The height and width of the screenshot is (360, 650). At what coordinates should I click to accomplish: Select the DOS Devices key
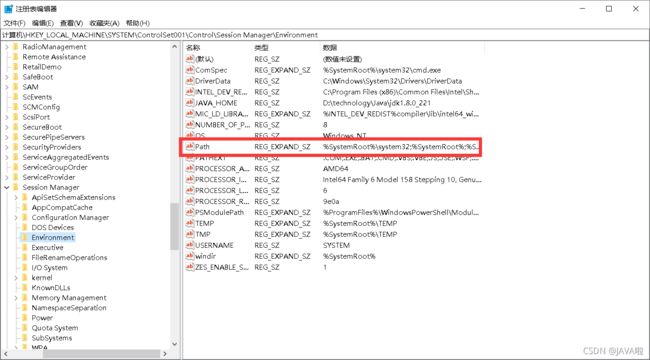coord(53,228)
